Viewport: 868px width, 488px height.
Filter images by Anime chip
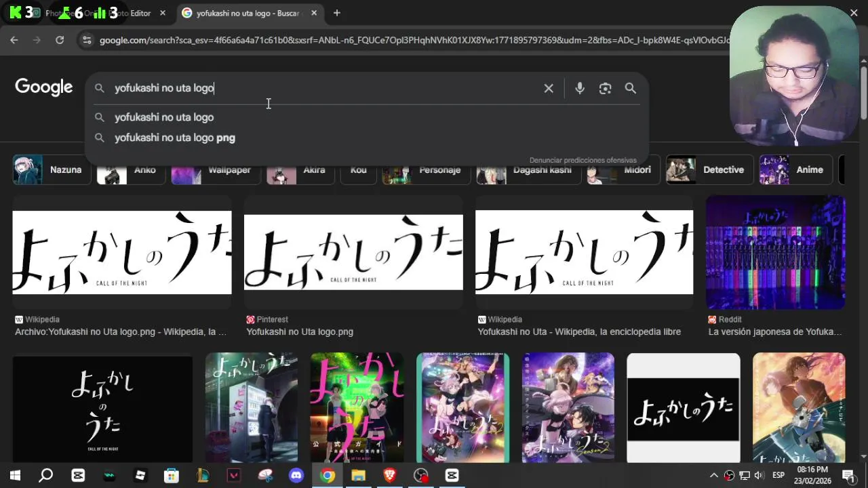[x=795, y=169]
